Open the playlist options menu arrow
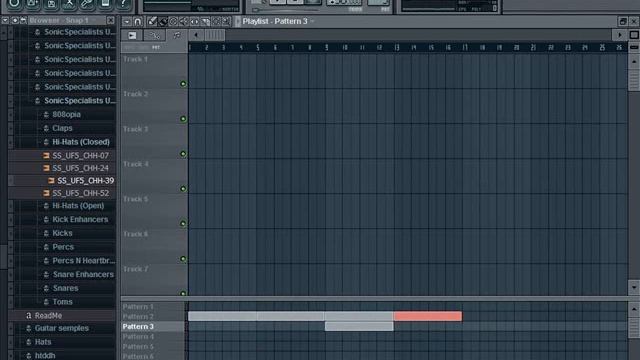 coord(127,21)
